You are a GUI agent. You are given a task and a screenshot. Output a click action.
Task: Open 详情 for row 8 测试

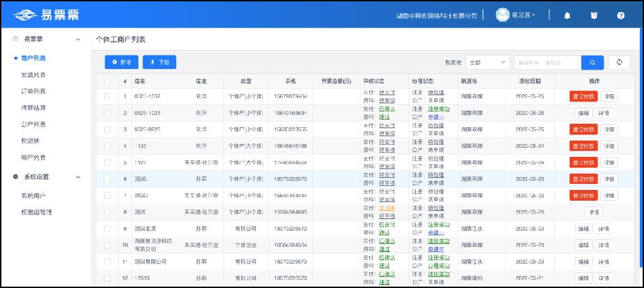[x=594, y=212]
